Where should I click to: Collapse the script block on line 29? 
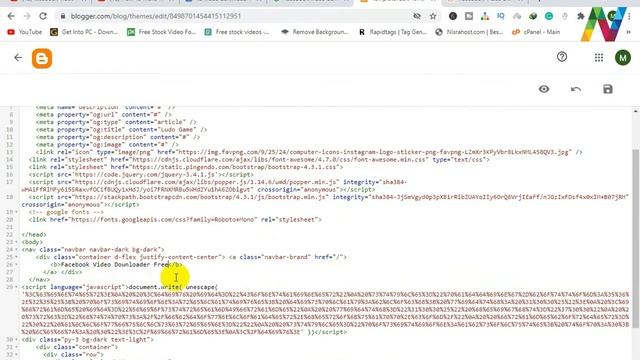[x=16, y=287]
